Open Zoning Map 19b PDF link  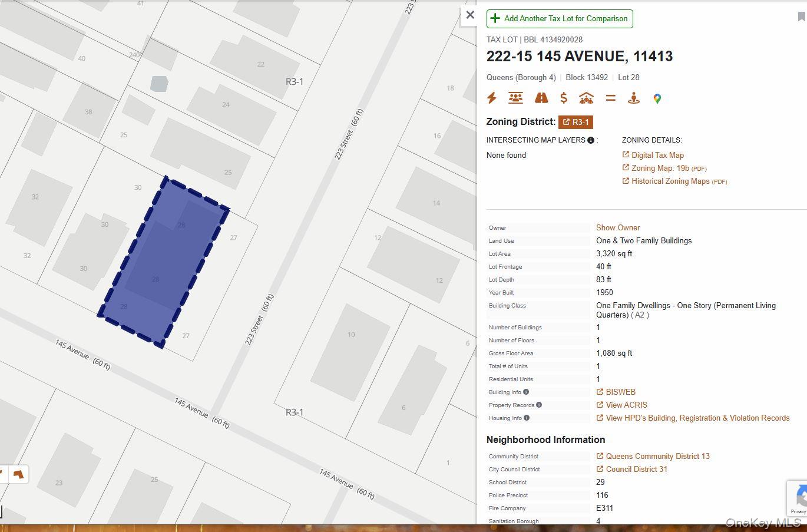coord(668,168)
